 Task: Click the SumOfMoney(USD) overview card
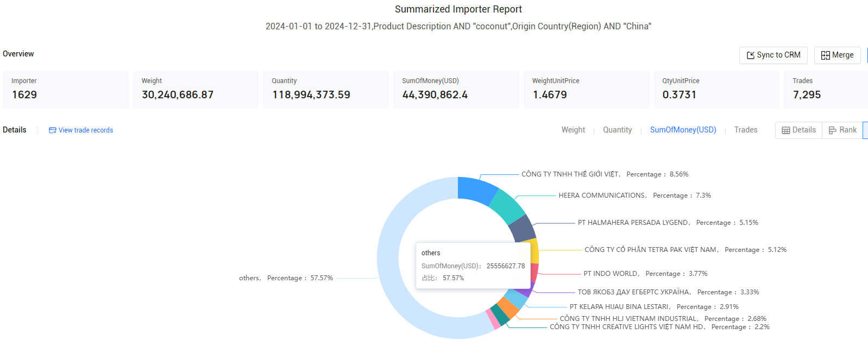[456, 90]
